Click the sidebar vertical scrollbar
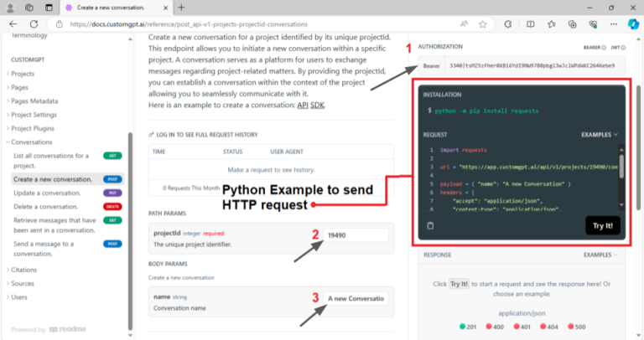Image resolution: width=644 pixels, height=340 pixels. (130, 231)
